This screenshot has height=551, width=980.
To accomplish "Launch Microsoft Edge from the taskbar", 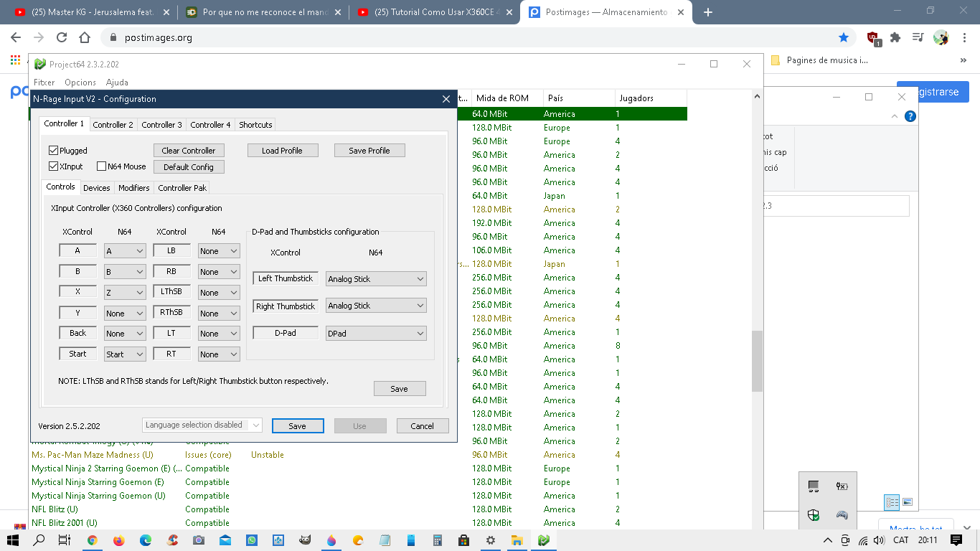I will 146,540.
